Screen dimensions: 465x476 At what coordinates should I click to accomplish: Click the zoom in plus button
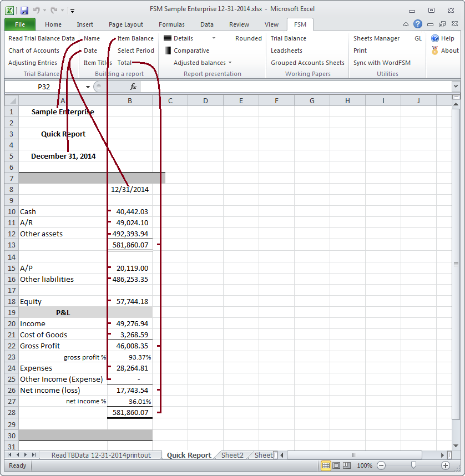[x=445, y=465]
